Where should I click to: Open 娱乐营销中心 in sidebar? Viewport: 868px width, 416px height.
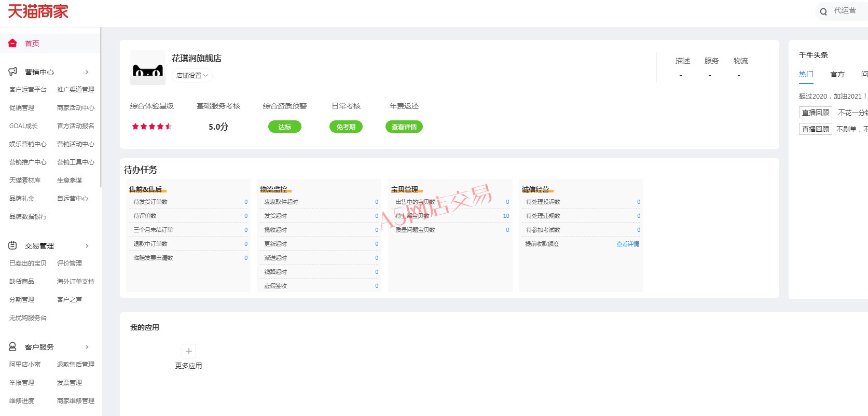tap(28, 144)
